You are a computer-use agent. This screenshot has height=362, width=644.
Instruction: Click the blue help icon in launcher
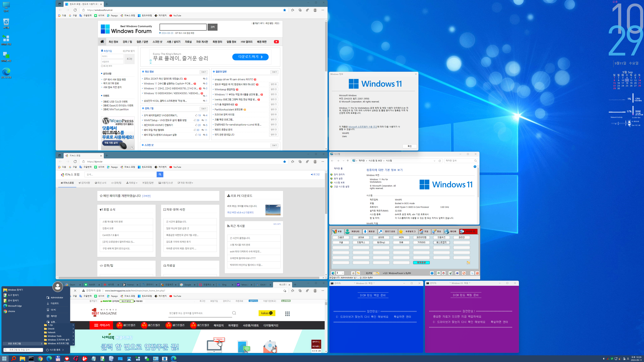pos(432,273)
